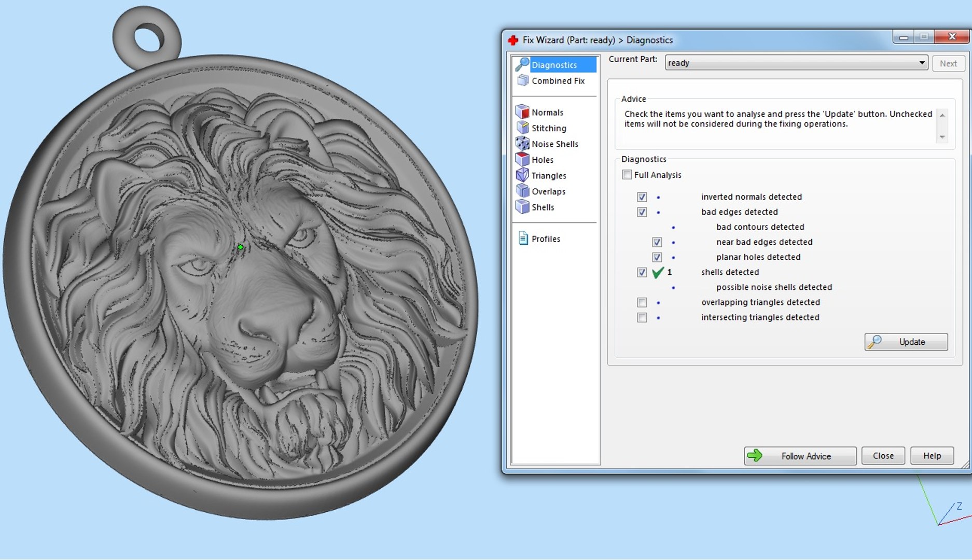Click the Triangles icon
Image resolution: width=972 pixels, height=560 pixels.
[522, 175]
